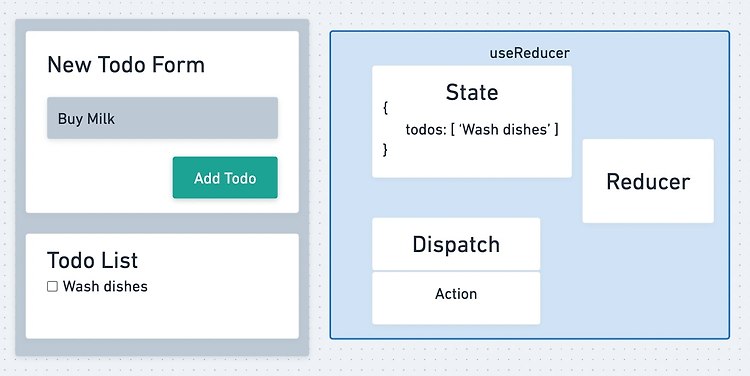Select the State box title

pos(472,92)
